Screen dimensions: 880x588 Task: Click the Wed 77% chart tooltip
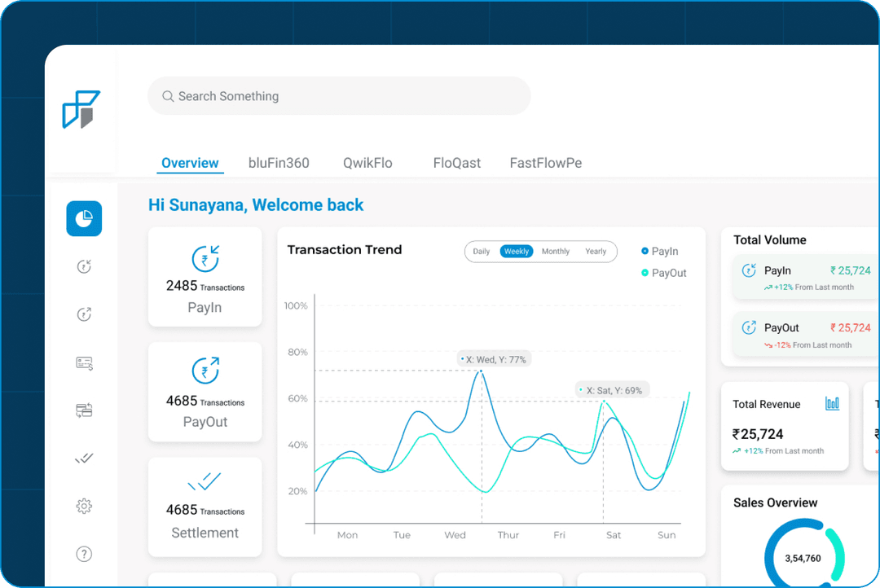495,360
